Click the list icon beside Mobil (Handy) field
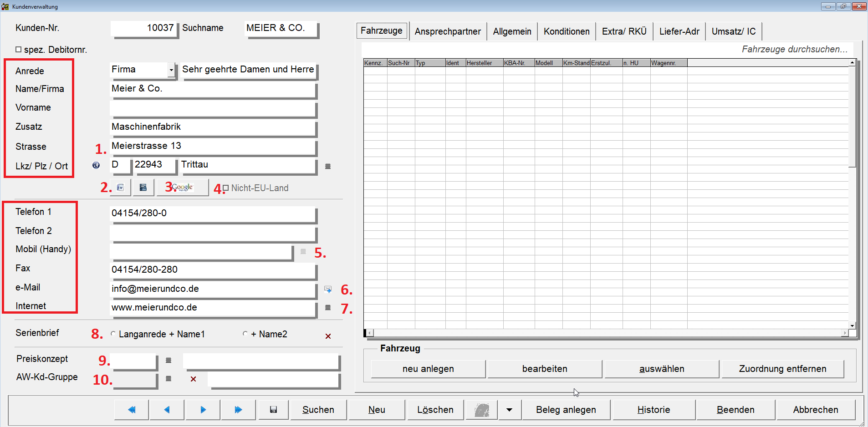This screenshot has width=868, height=427. [x=303, y=251]
